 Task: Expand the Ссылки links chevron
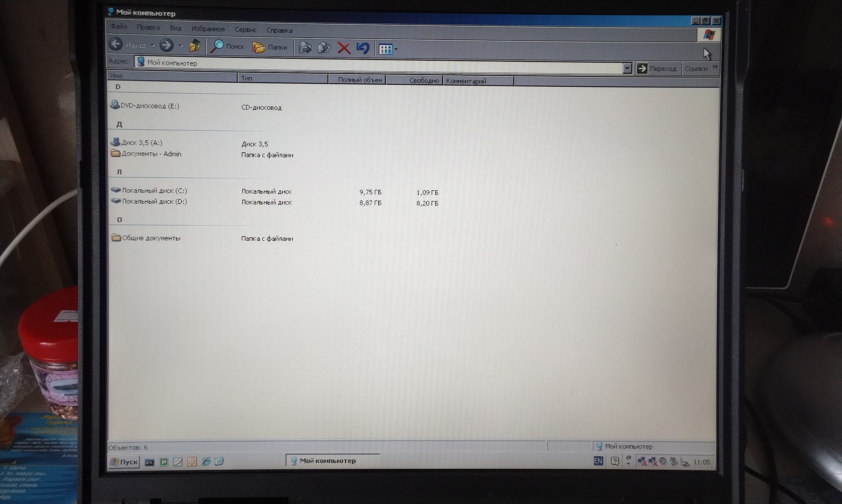(x=715, y=67)
